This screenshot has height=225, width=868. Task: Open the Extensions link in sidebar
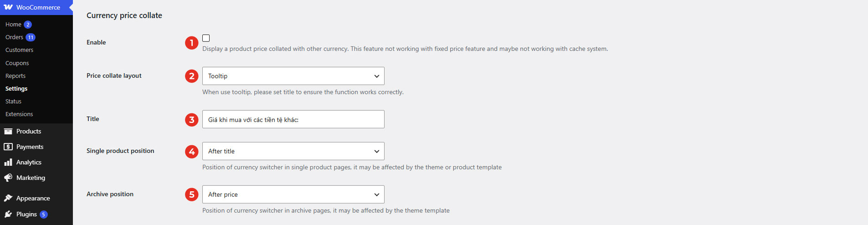pyautogui.click(x=19, y=114)
